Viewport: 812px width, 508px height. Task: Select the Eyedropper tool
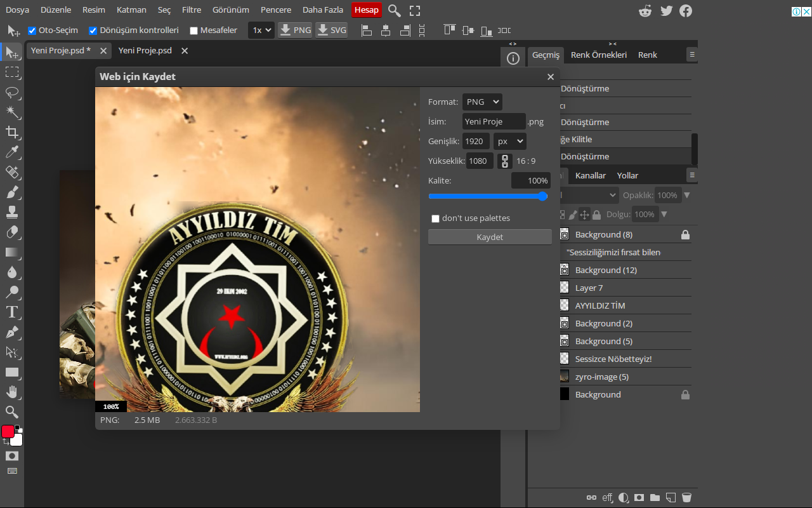12,152
